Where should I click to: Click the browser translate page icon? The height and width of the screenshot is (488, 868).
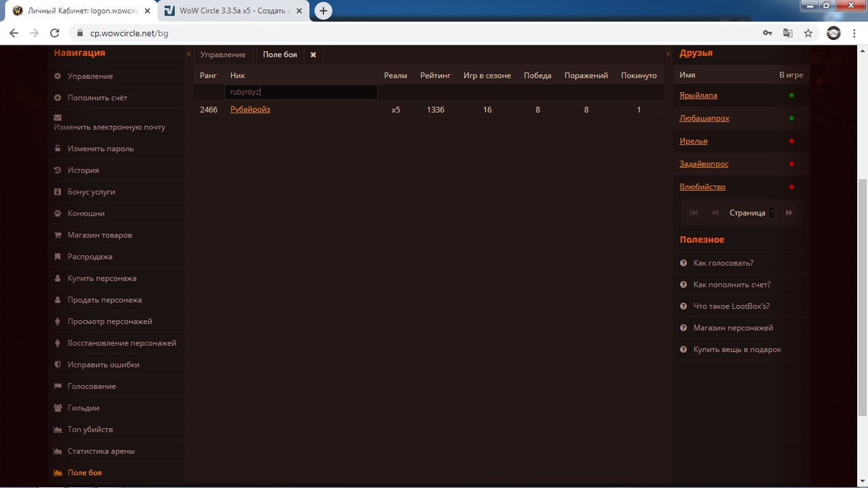tap(787, 33)
